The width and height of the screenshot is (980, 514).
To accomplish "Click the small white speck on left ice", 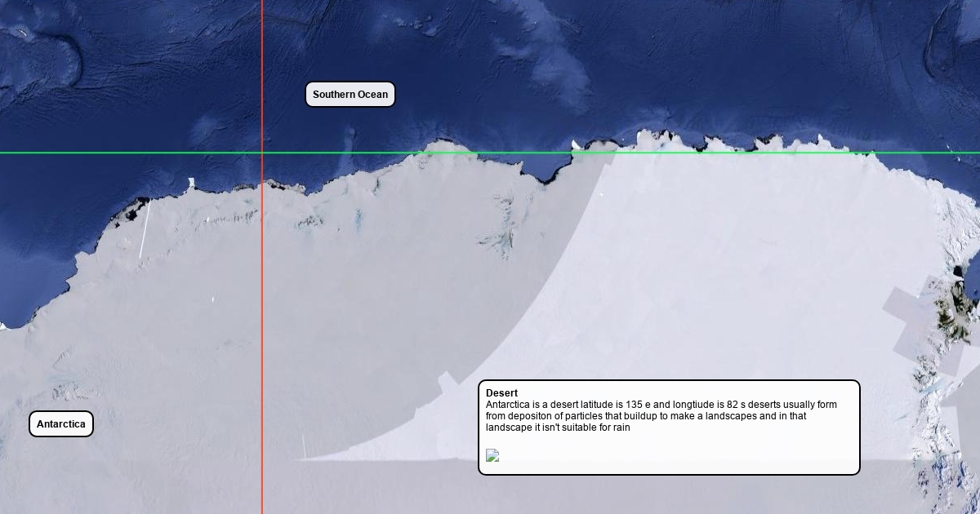I will [x=213, y=299].
